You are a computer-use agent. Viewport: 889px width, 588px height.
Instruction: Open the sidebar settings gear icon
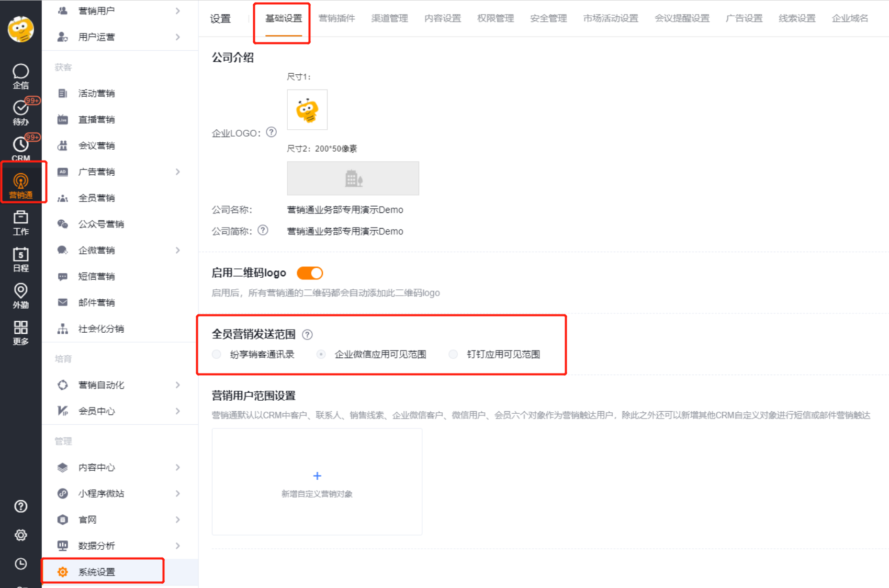pos(20,535)
